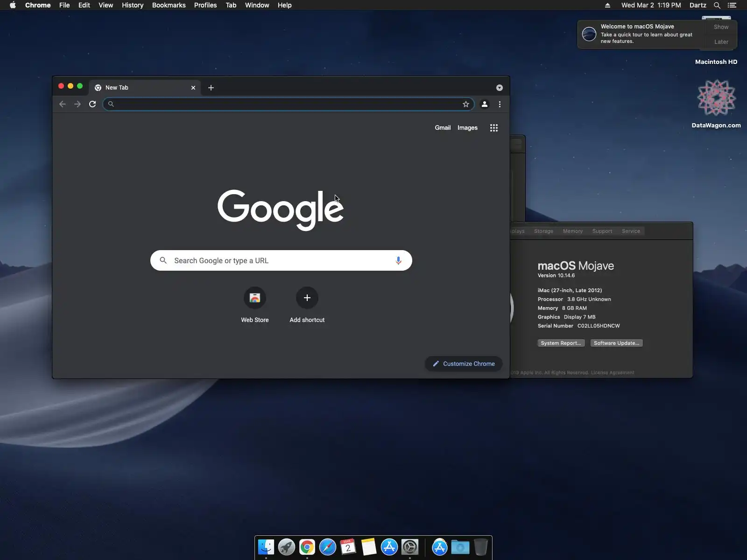747x560 pixels.
Task: Close the New Tab tab
Action: (x=193, y=88)
